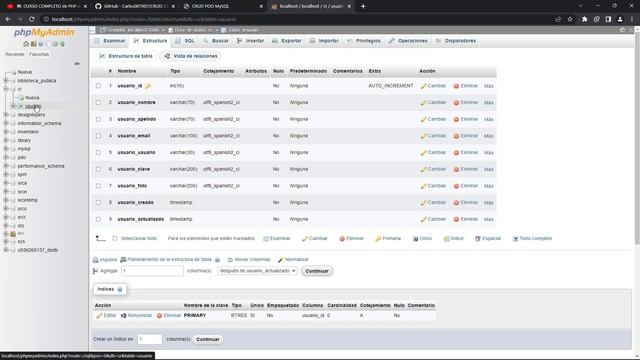This screenshot has width=640, height=360.
Task: Open navigation panel settings gear icon
Action: click(x=55, y=44)
